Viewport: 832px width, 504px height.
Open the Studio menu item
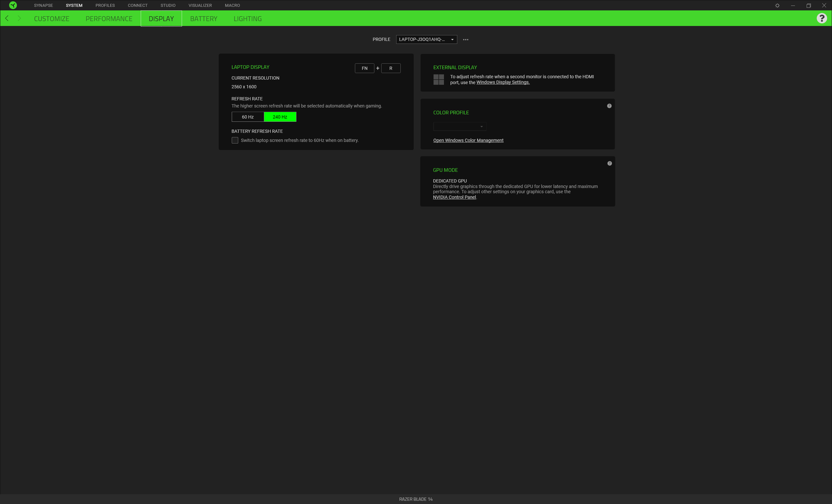pyautogui.click(x=168, y=5)
